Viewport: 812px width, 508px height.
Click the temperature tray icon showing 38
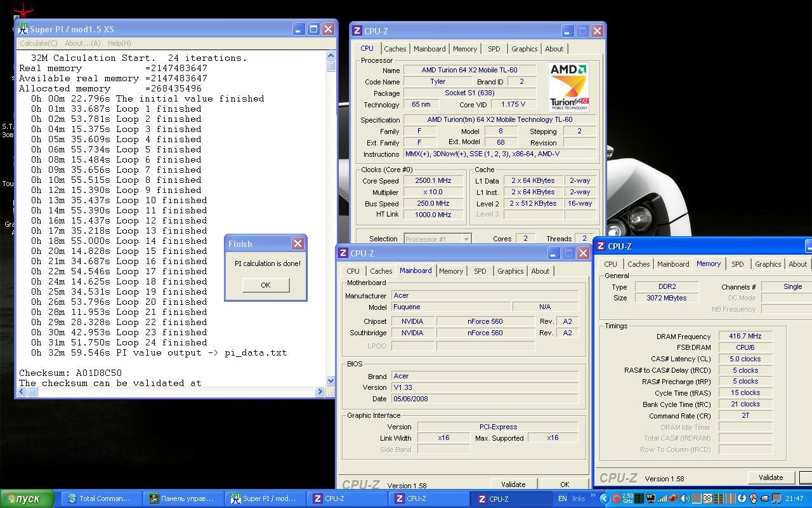[708, 498]
